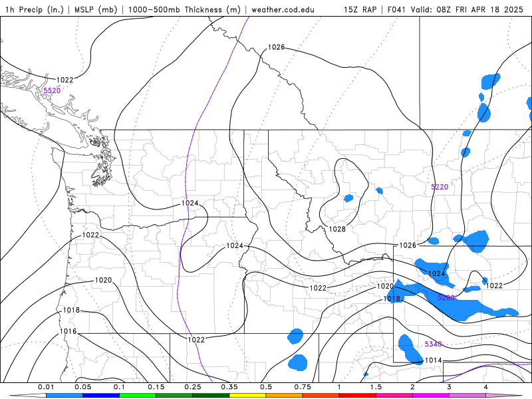Select the 1016 isobar label
Image resolution: width=532 pixels, height=399 pixels.
click(68, 331)
